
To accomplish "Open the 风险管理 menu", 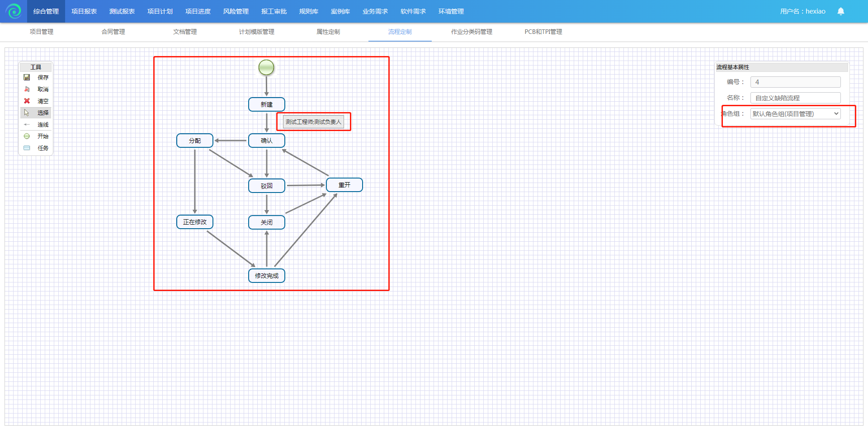I will (x=236, y=11).
